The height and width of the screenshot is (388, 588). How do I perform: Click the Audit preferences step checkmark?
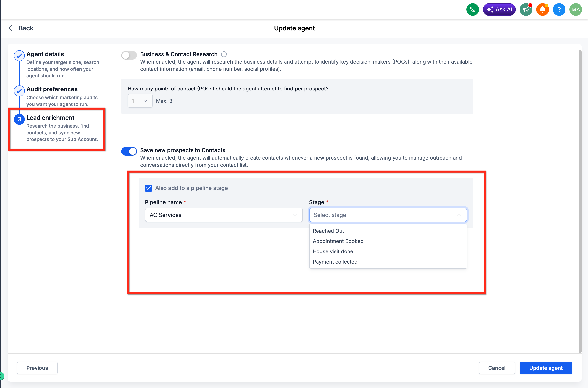click(19, 91)
